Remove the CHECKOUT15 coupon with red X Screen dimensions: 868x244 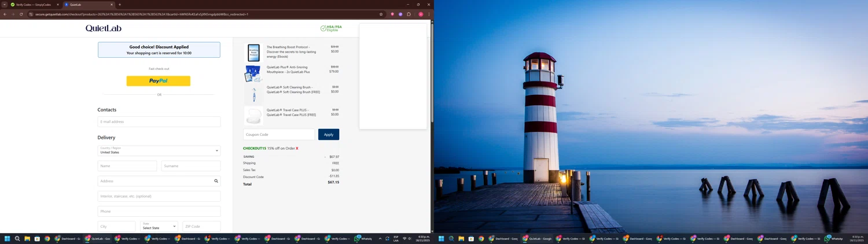297,149
